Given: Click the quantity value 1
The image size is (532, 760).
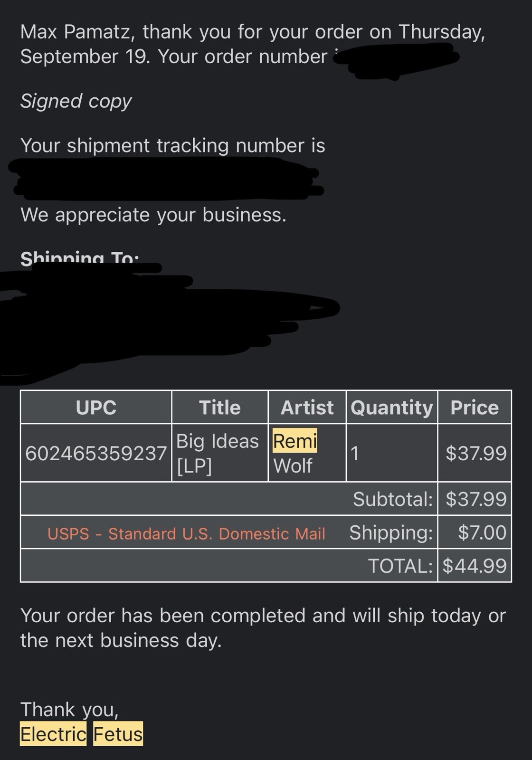Looking at the screenshot, I should [354, 453].
